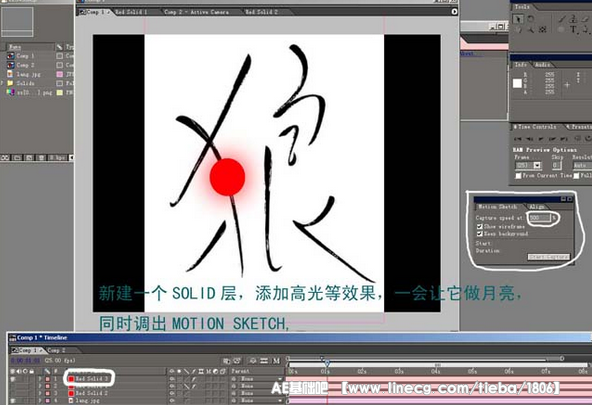The width and height of the screenshot is (592, 405).
Task: Open Parent dropdown for lang.jpg layer
Action: [261, 401]
